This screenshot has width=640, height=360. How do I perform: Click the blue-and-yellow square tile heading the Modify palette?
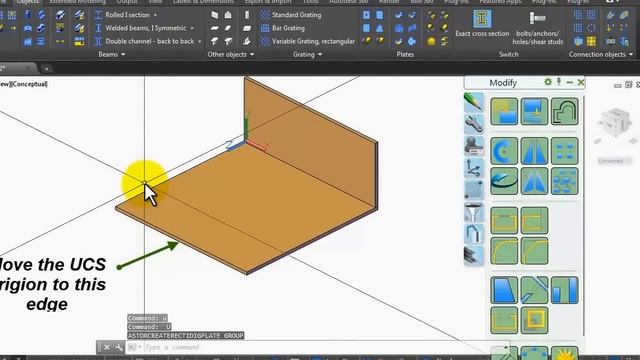(504, 111)
